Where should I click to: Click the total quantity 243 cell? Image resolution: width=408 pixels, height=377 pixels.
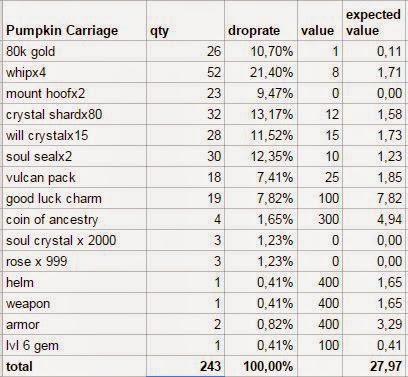pyautogui.click(x=185, y=366)
